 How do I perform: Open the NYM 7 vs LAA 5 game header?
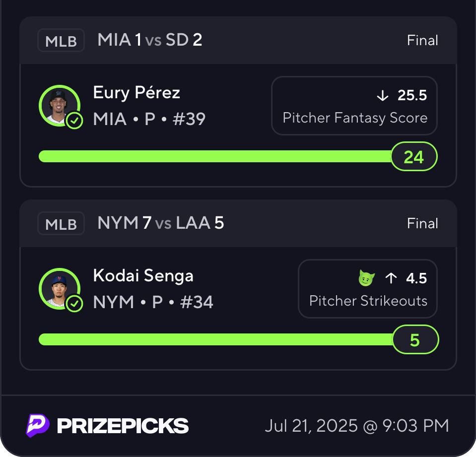pyautogui.click(x=161, y=223)
